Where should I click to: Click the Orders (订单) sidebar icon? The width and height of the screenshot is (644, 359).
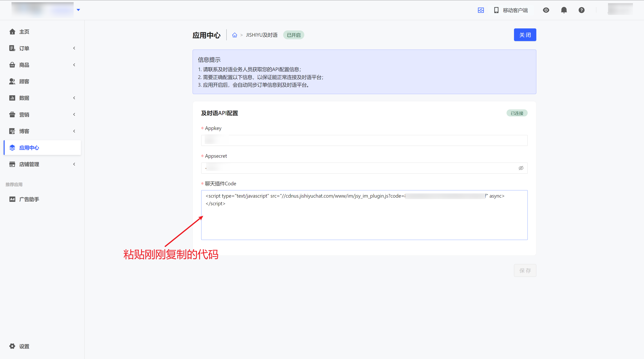coord(12,48)
